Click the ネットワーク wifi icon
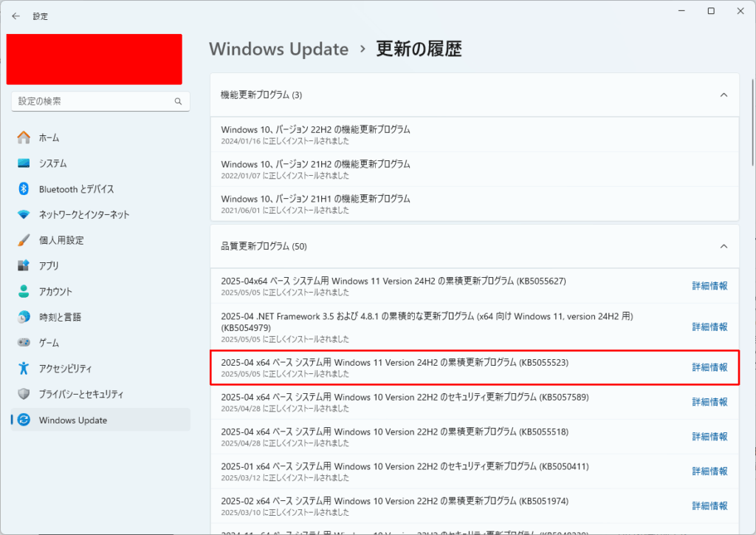The height and width of the screenshot is (535, 756). pyautogui.click(x=24, y=214)
